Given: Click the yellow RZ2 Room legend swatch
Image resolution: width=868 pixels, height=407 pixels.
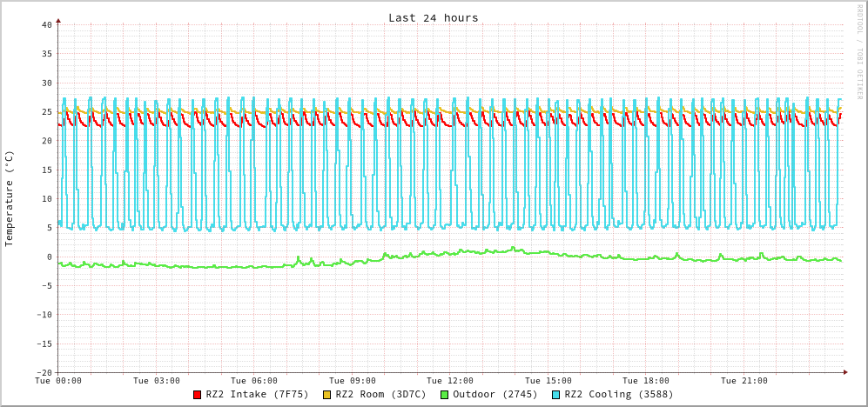Looking at the screenshot, I should coord(327,395).
